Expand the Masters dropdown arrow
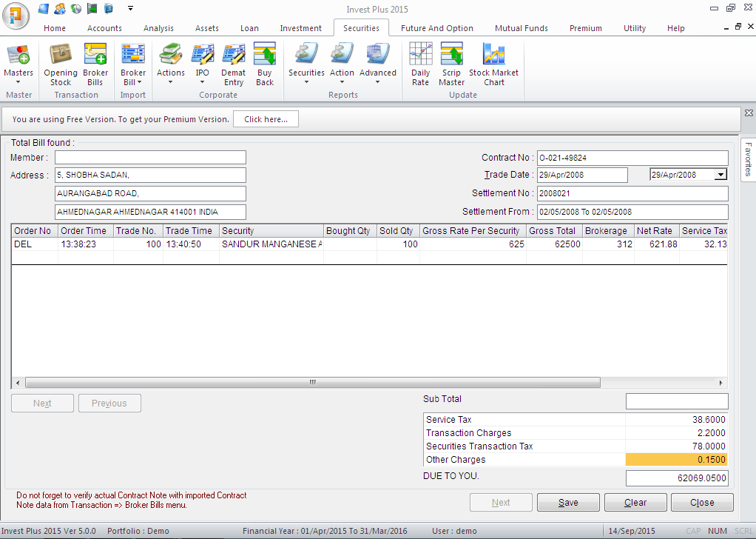The height and width of the screenshot is (539, 756). coord(18,82)
